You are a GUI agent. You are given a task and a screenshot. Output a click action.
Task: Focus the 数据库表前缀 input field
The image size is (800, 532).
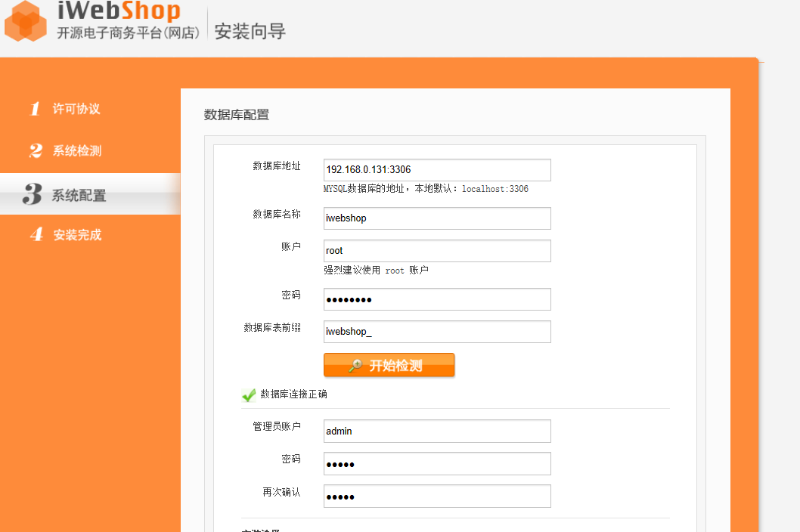point(437,332)
